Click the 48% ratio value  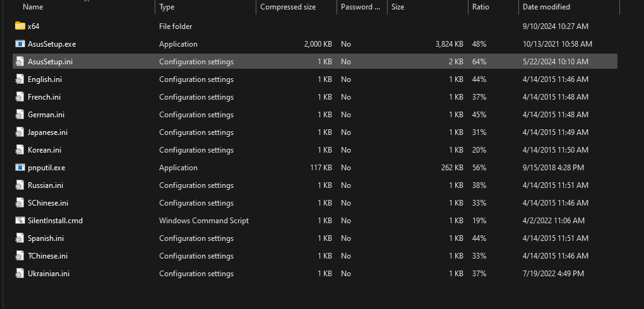pos(479,44)
